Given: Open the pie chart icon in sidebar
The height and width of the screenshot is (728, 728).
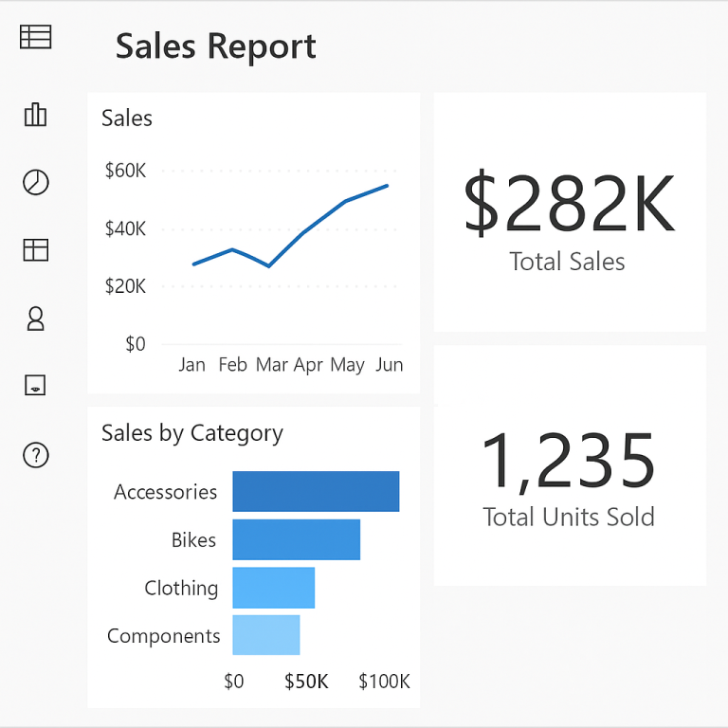Looking at the screenshot, I should [x=35, y=182].
